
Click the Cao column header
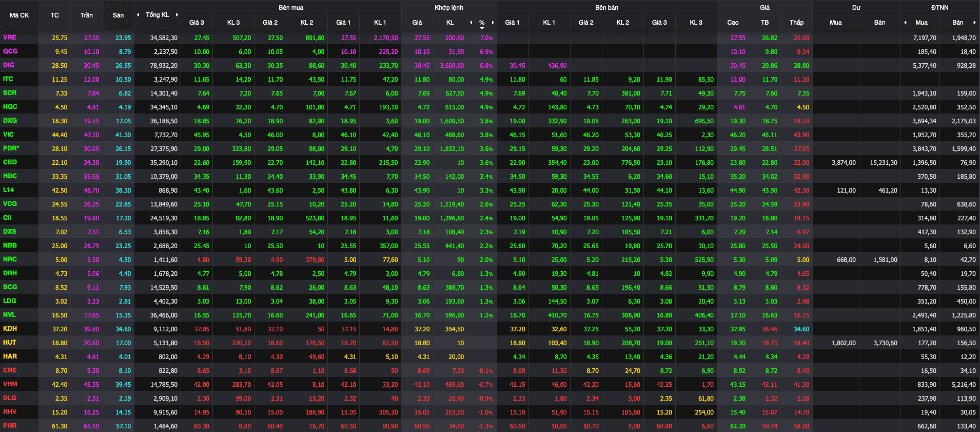tap(733, 22)
